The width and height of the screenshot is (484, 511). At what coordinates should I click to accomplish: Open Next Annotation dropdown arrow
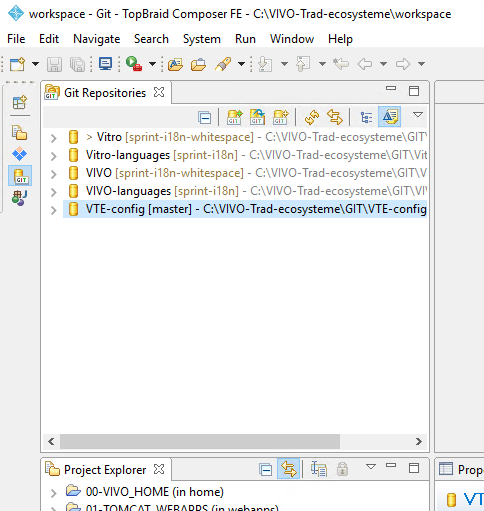284,64
